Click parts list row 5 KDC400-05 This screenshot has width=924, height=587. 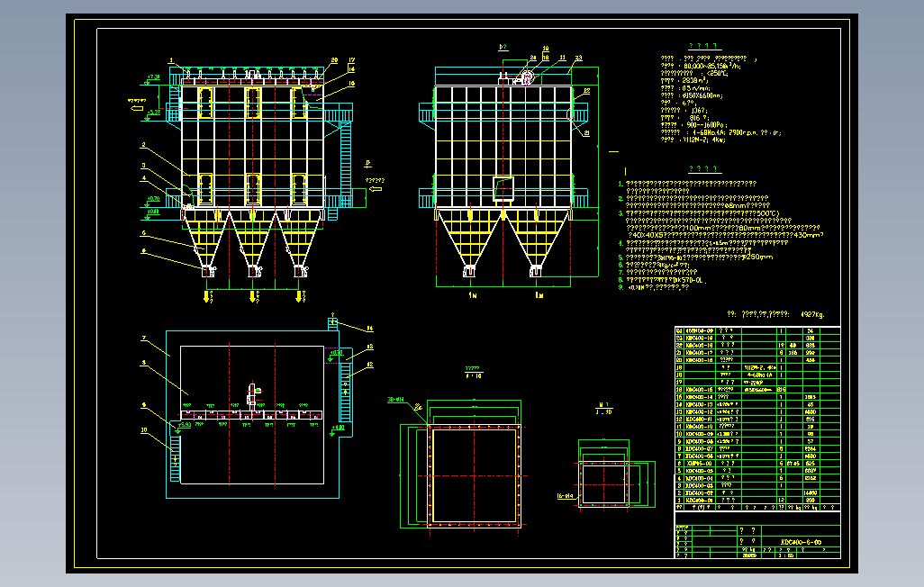757,471
